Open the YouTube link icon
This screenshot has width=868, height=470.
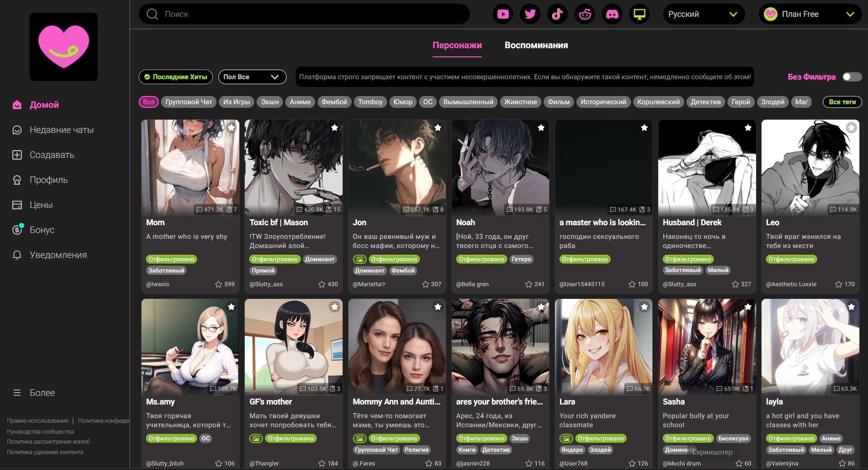503,14
